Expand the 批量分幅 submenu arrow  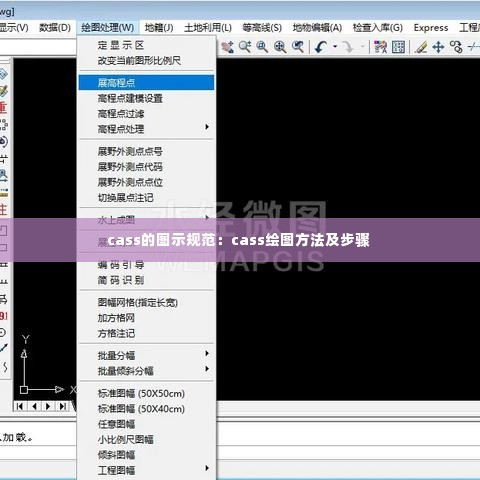(x=207, y=353)
